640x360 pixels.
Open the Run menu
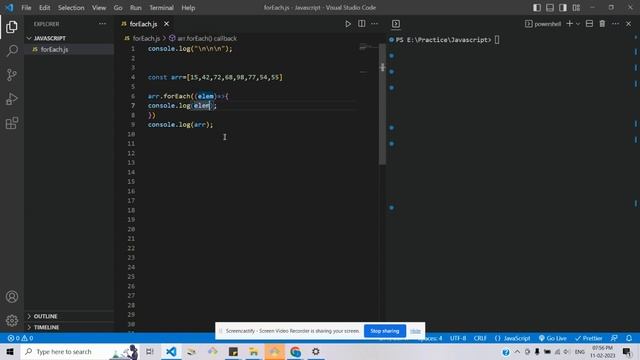136,8
